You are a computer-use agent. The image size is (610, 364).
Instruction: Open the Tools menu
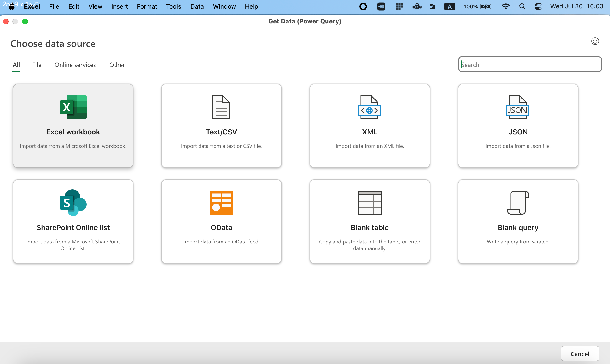pyautogui.click(x=174, y=6)
